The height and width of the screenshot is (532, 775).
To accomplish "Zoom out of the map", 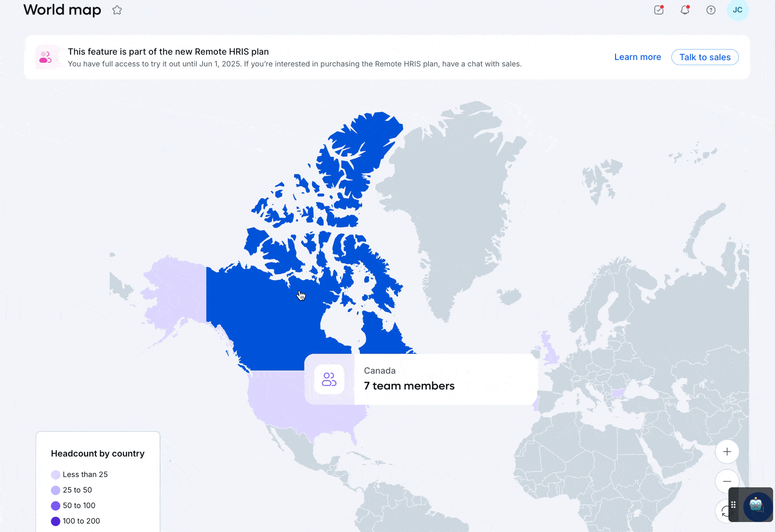I will pyautogui.click(x=727, y=482).
